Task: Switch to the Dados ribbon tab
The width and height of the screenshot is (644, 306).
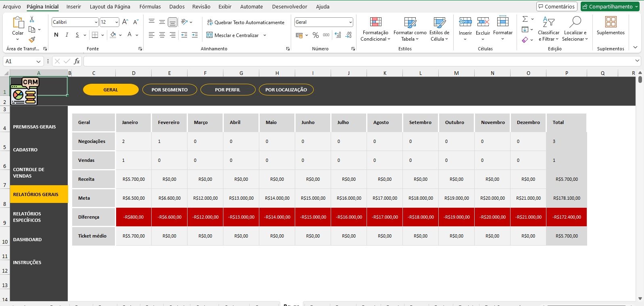Action: coord(177,6)
